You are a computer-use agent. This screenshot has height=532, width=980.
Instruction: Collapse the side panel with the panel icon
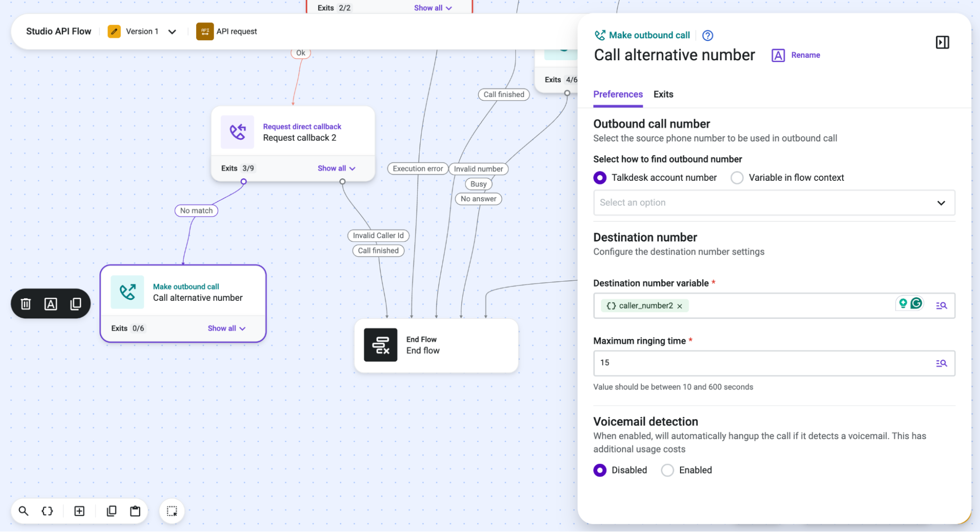[942, 42]
